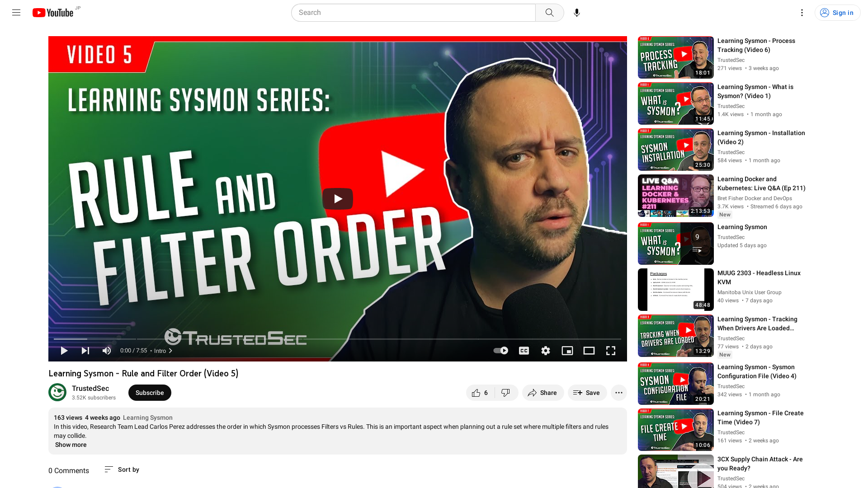
Task: Open video settings menu
Action: click(x=545, y=350)
